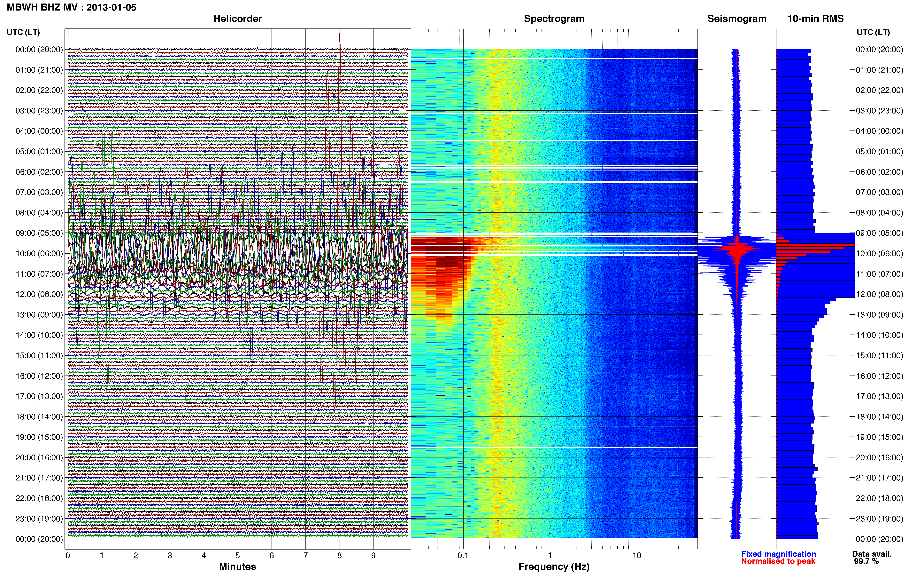Click left time label '04:00 (00:00)'
Viewport: 924px width, 578px height.
point(39,131)
